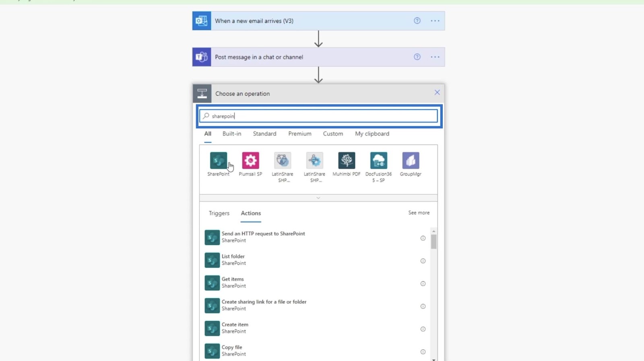This screenshot has height=361, width=644.
Task: Select the Muhimbi PDF connector
Action: click(347, 160)
